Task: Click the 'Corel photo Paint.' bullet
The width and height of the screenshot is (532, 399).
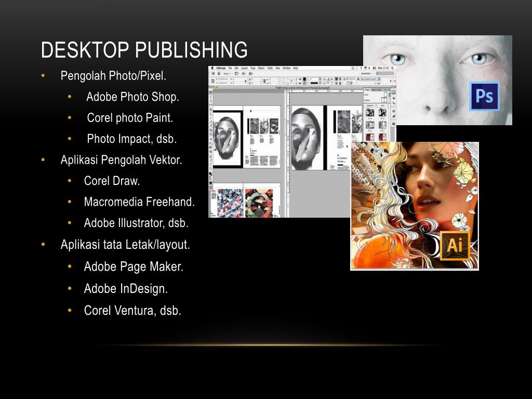Action: (130, 118)
